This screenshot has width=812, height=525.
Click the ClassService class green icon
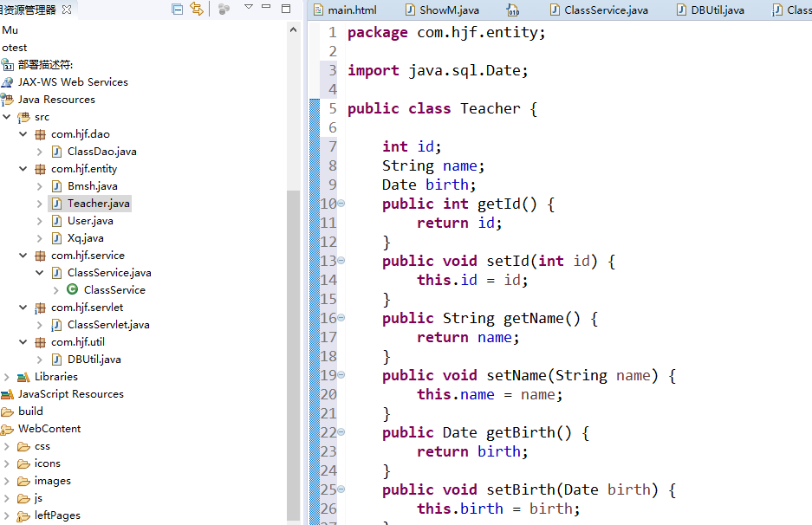point(73,289)
